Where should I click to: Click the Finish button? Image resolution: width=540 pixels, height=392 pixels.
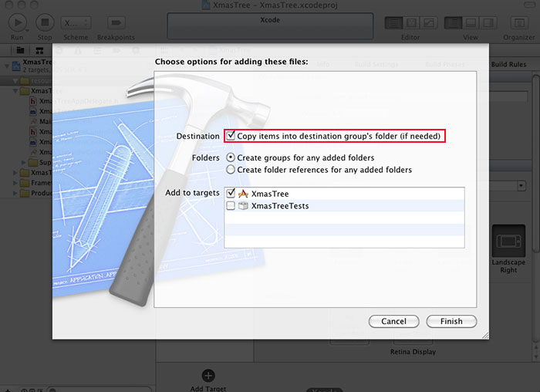tap(451, 321)
